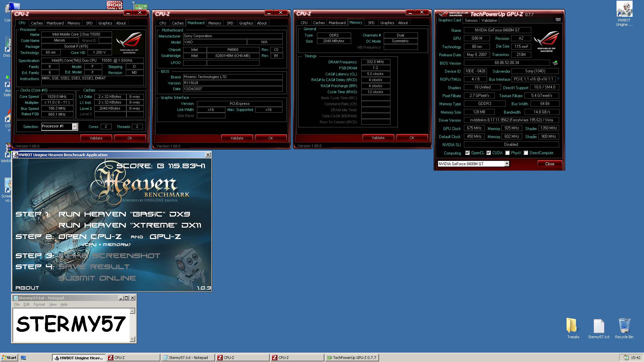The width and height of the screenshot is (644, 362).
Task: Toggle the DirectCompute checkbox
Action: point(526,153)
